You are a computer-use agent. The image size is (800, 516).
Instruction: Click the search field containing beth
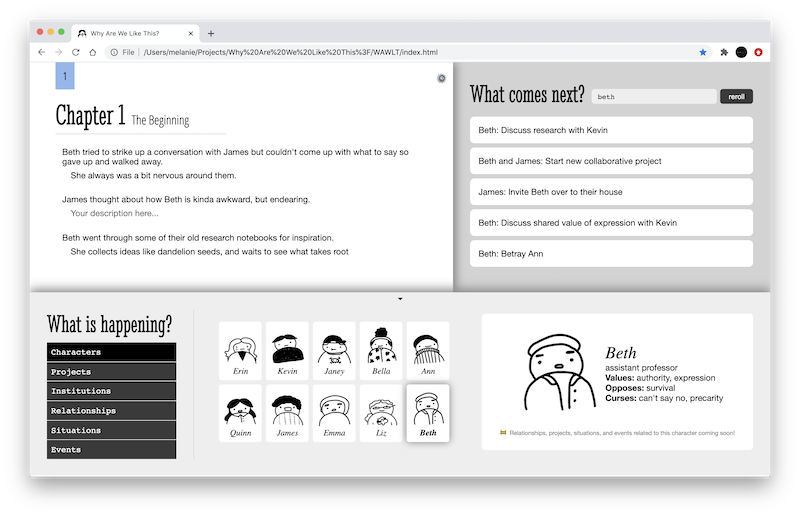pyautogui.click(x=654, y=96)
